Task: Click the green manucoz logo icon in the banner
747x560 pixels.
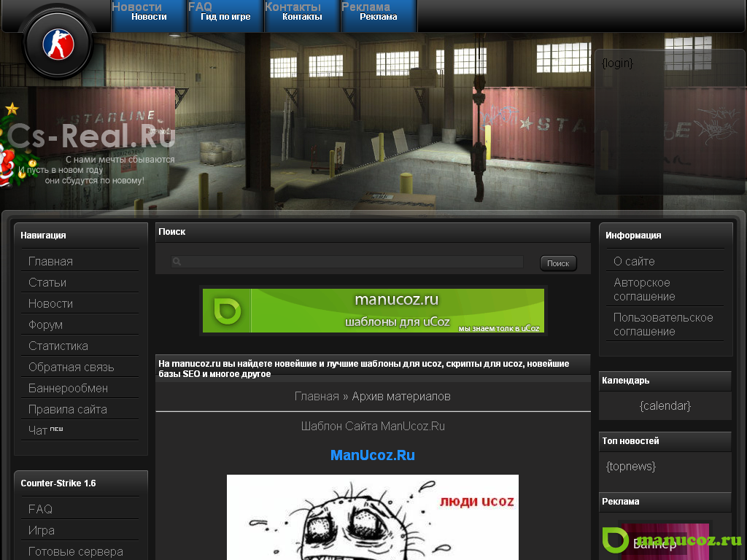Action: tap(228, 311)
